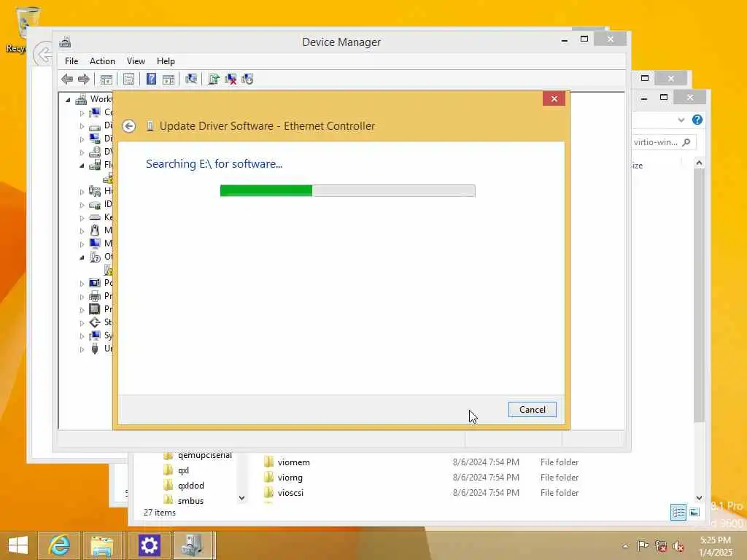Screen dimensions: 747x560
Task: Open the Action menu
Action: click(102, 61)
